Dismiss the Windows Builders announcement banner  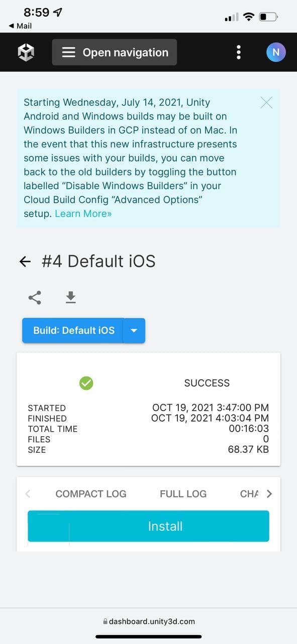tap(266, 102)
